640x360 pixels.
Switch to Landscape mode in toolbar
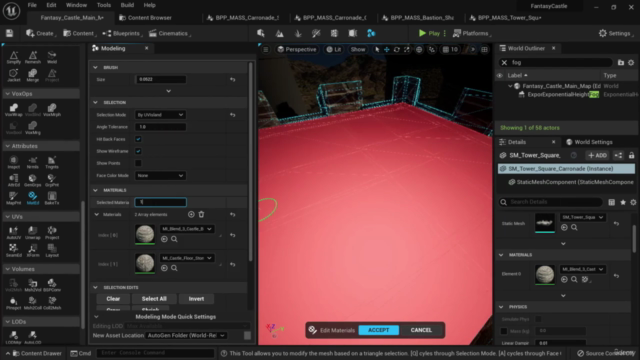coord(280,33)
